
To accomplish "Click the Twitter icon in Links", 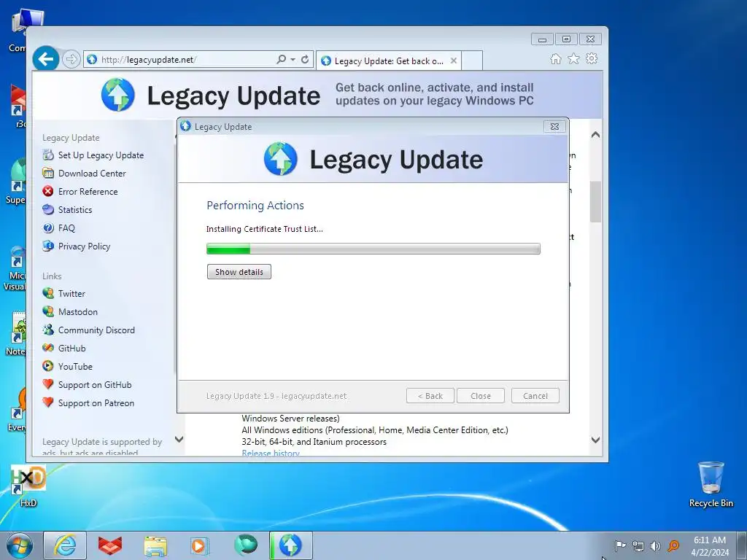I will (x=48, y=293).
